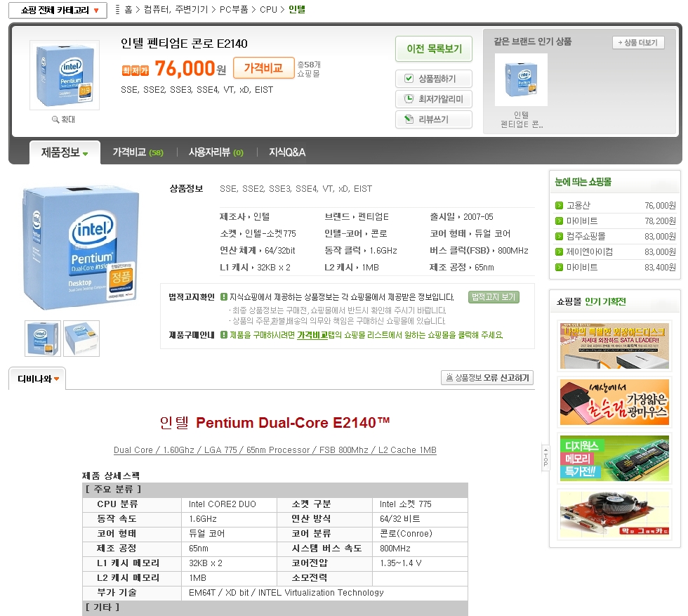Click the 리뷰쓰기 pencil icon
The width and height of the screenshot is (688, 616).
click(409, 119)
